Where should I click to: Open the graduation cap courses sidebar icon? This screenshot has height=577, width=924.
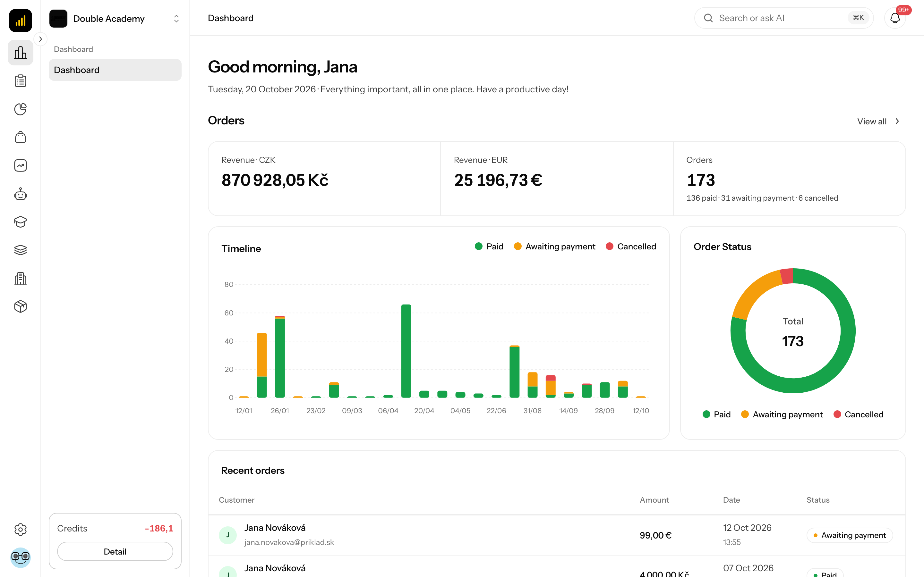click(20, 222)
